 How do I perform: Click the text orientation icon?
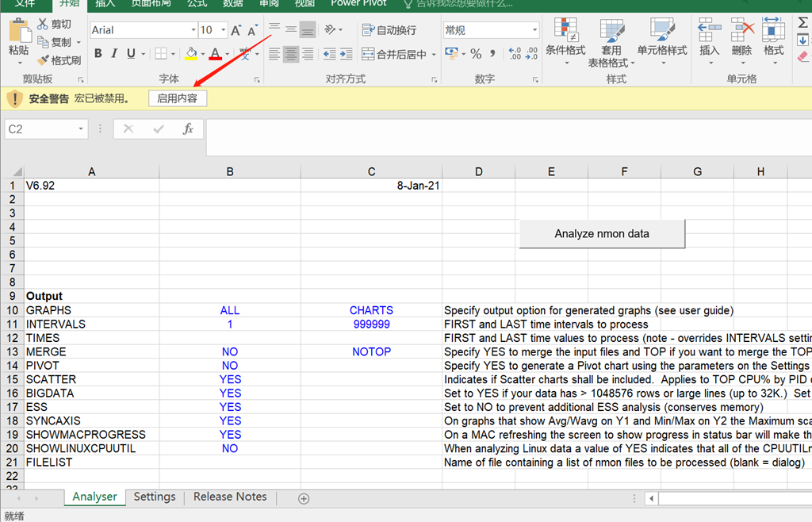click(330, 29)
